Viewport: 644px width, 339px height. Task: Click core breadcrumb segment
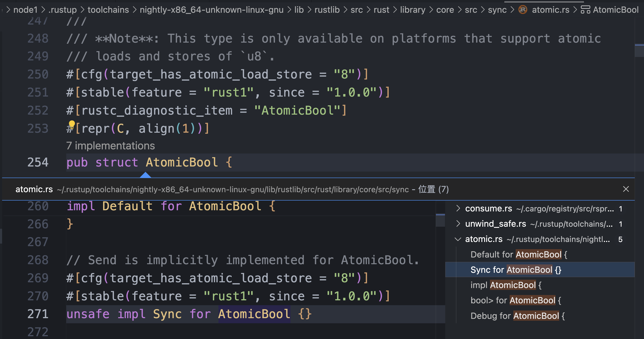445,10
